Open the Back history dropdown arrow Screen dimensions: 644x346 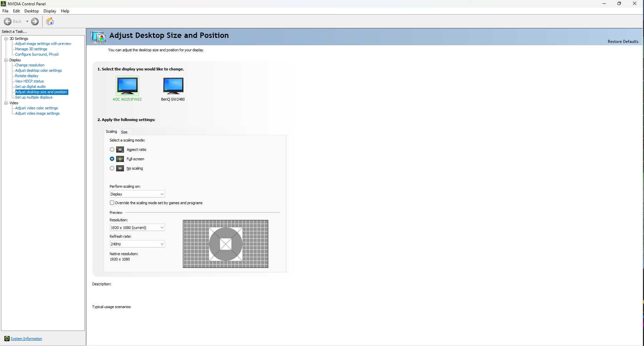(x=27, y=21)
